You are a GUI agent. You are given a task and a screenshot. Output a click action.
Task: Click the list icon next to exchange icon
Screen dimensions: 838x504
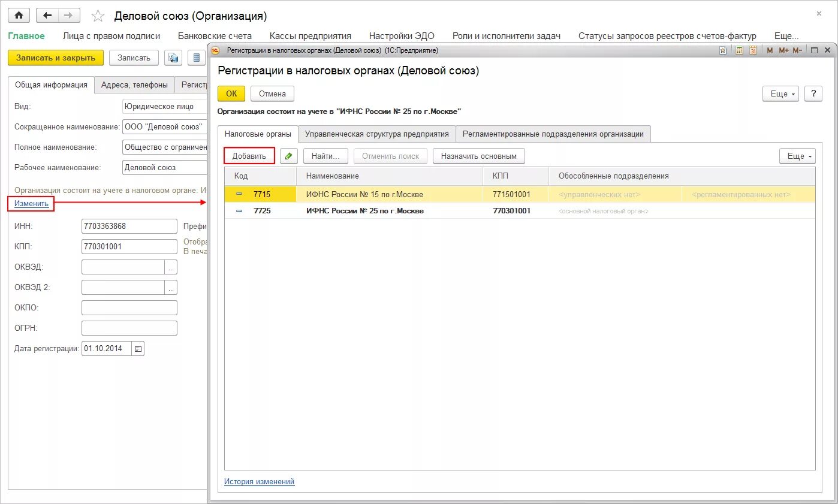point(196,58)
